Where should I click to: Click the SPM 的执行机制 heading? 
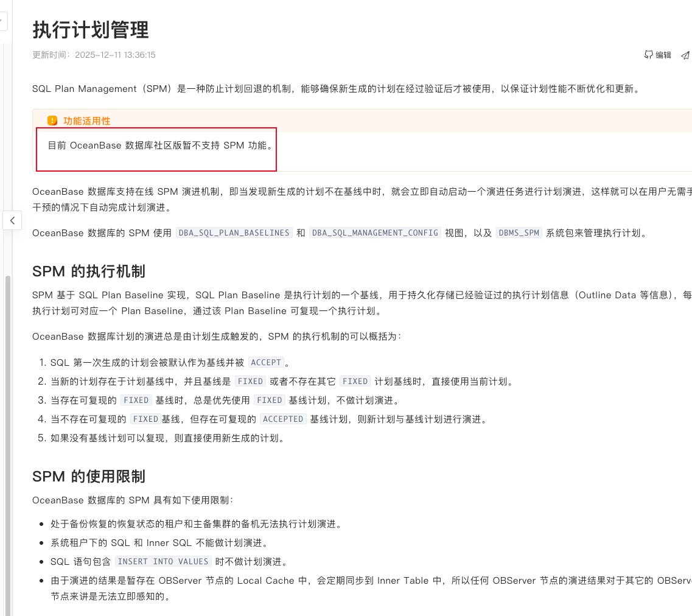point(89,271)
